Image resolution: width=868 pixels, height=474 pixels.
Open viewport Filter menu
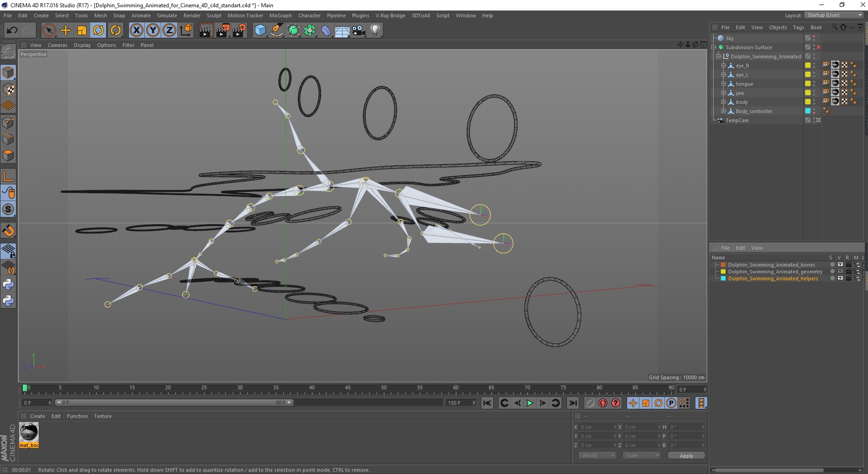point(128,45)
